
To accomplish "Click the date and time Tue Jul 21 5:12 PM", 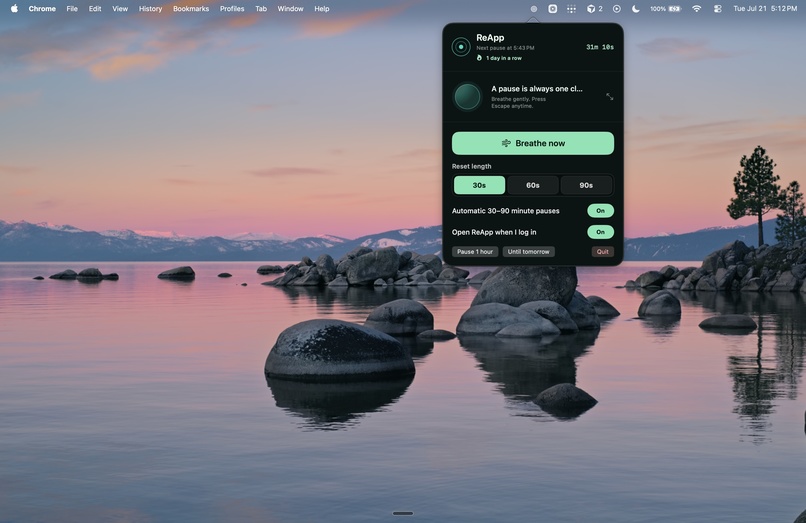I will pyautogui.click(x=765, y=9).
